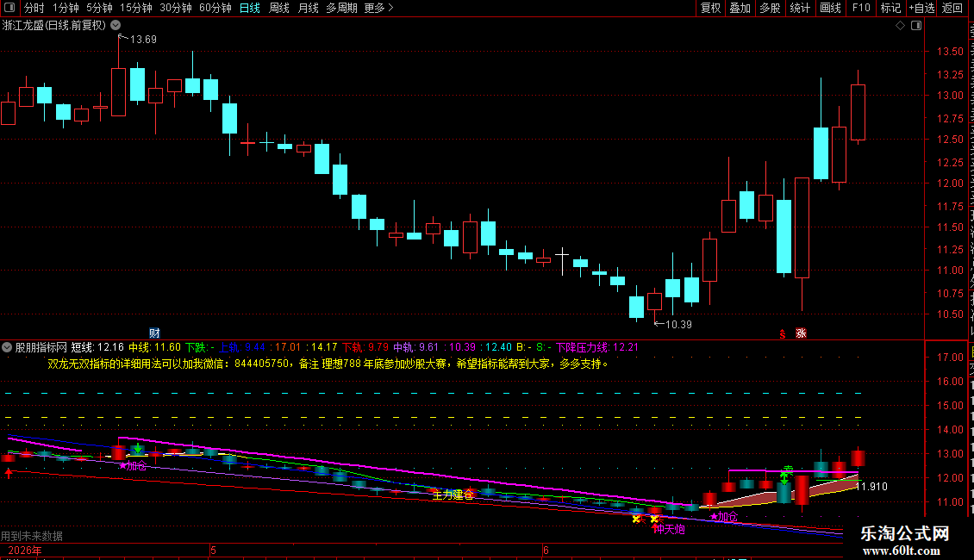
Task: Select the 5分钟 period tab
Action: 99,8
